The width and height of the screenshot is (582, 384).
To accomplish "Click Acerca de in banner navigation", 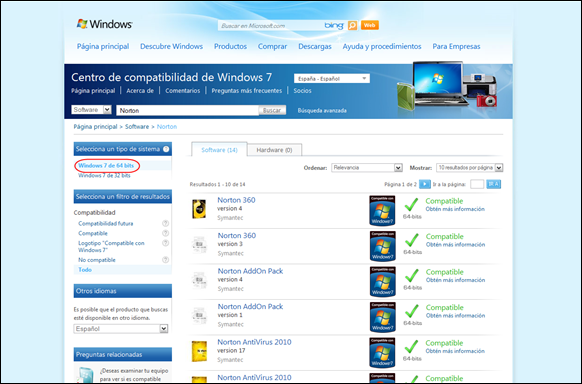I will click(x=140, y=91).
